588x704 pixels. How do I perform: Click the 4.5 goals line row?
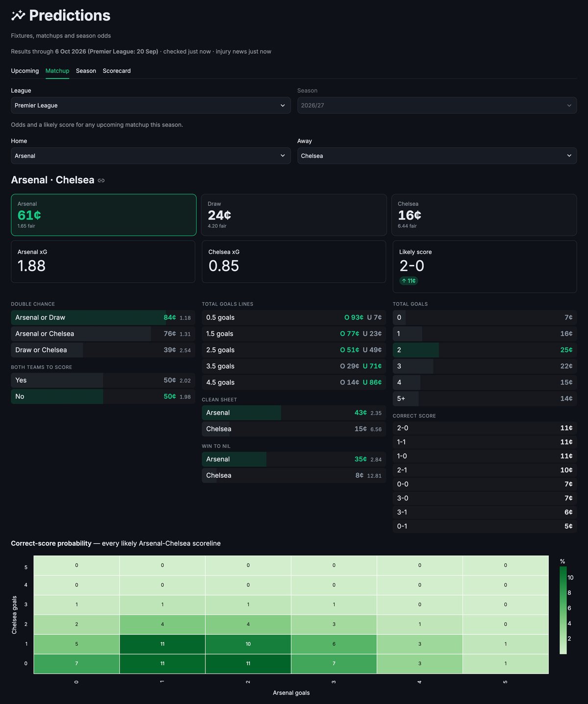tap(294, 382)
